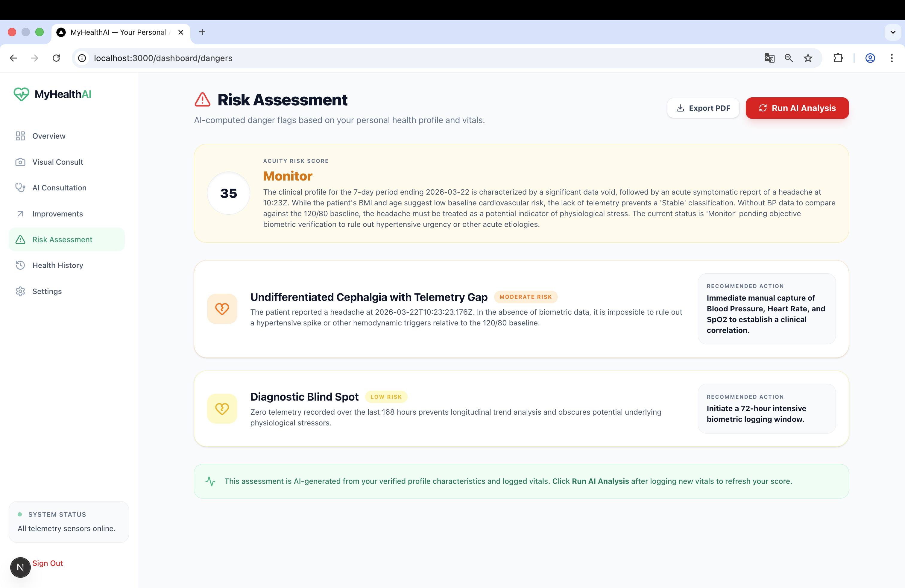This screenshot has width=905, height=588.
Task: Click the Run AI Analysis button
Action: (x=797, y=108)
